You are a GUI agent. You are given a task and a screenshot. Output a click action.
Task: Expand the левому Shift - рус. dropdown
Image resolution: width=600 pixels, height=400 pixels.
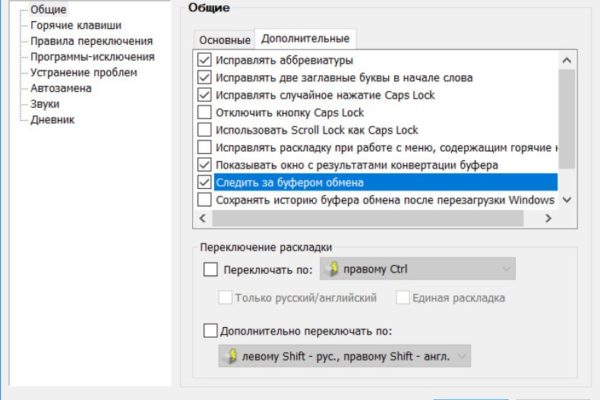click(344, 357)
